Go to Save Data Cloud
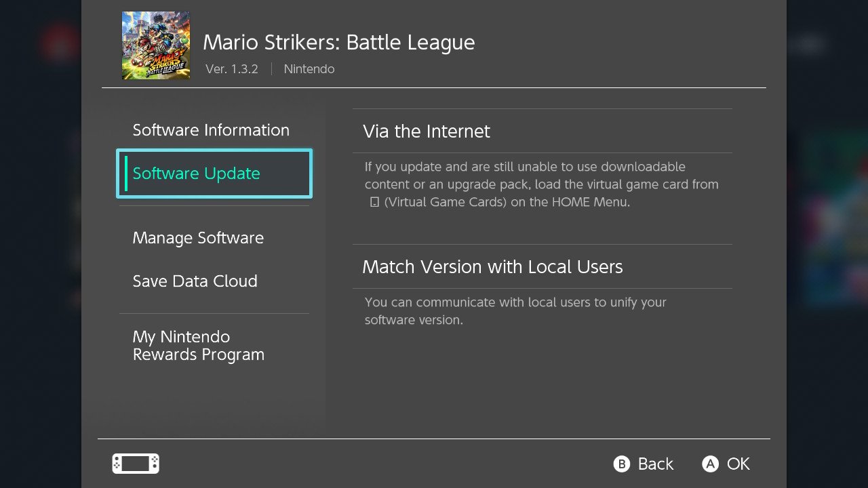 click(195, 281)
